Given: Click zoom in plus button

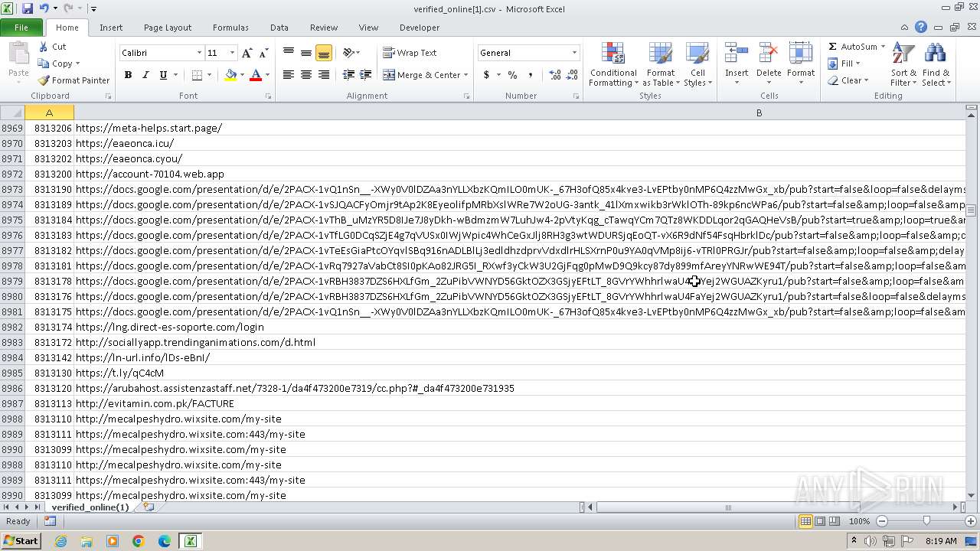Looking at the screenshot, I should pos(970,521).
